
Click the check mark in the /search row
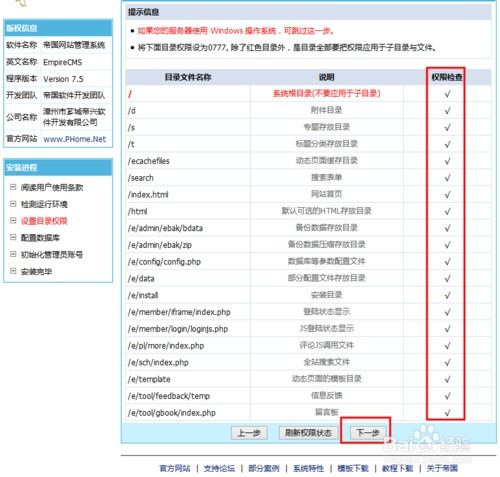coord(447,178)
